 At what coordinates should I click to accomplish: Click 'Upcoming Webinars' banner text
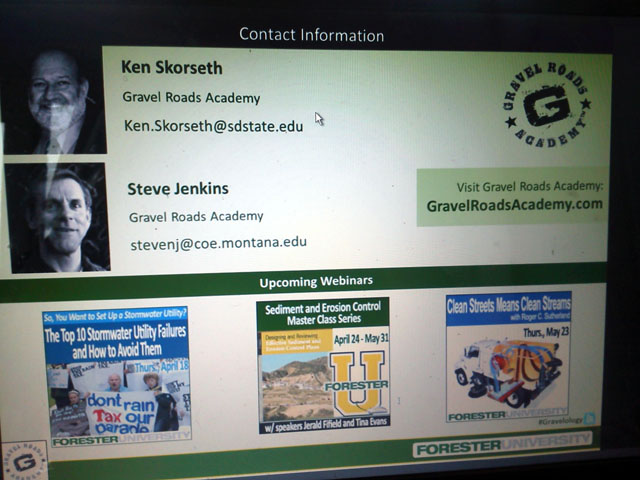(316, 282)
